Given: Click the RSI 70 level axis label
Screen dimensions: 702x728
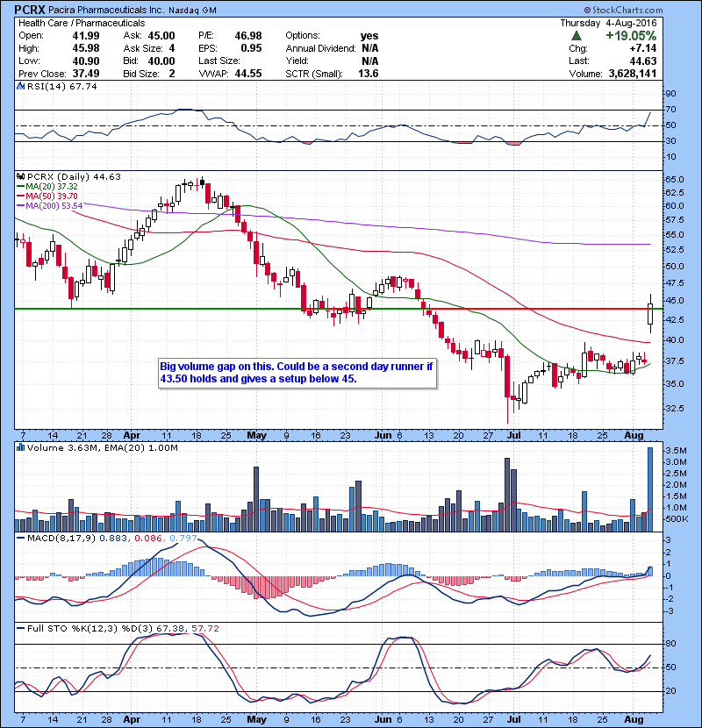Looking at the screenshot, I should click(671, 110).
